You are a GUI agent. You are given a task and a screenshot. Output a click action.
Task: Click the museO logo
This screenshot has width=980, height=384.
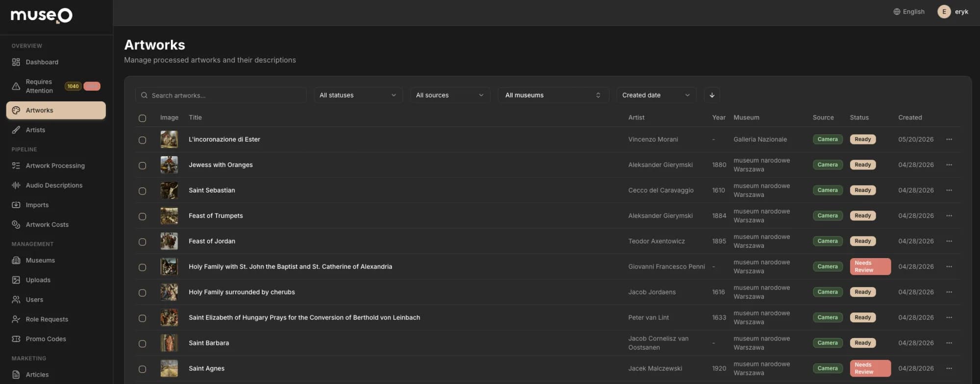pos(42,15)
